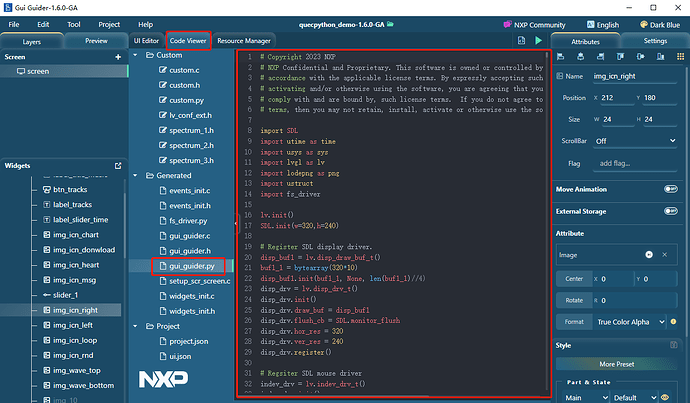Open the Project menu

[109, 23]
